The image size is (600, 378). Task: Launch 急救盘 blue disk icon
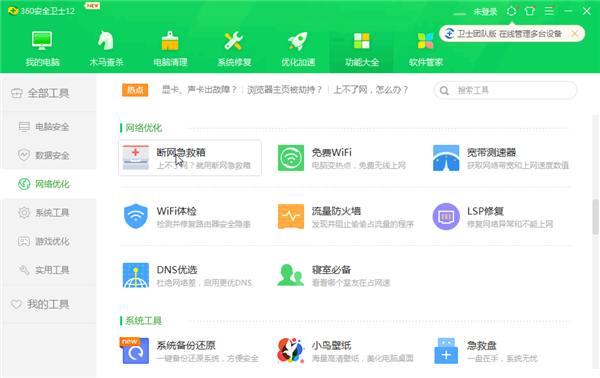pyautogui.click(x=446, y=350)
